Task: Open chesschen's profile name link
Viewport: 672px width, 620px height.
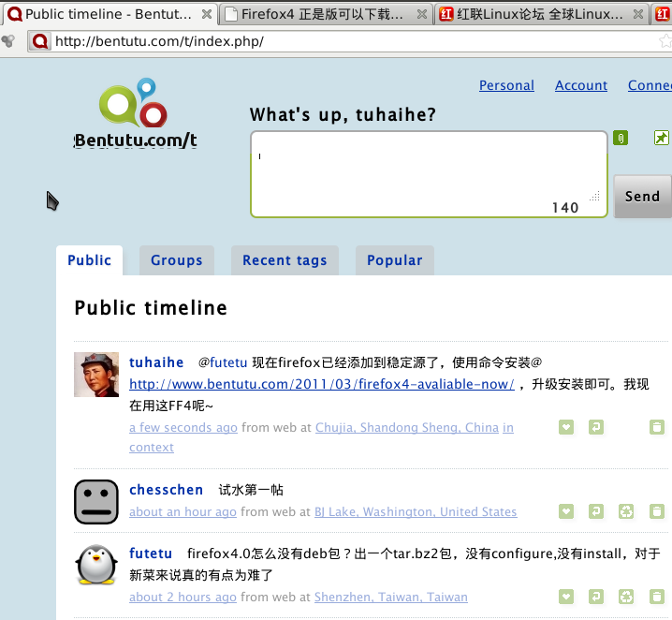Action: [x=167, y=490]
